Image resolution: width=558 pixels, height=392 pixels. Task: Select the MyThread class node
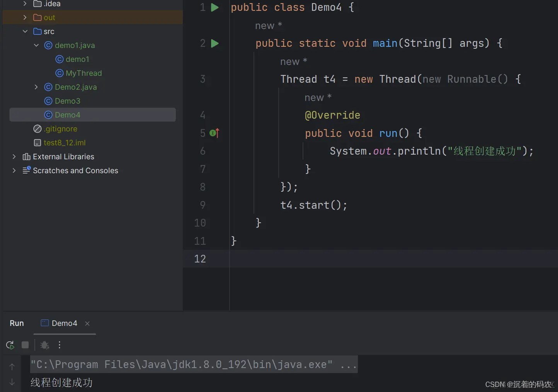point(84,73)
